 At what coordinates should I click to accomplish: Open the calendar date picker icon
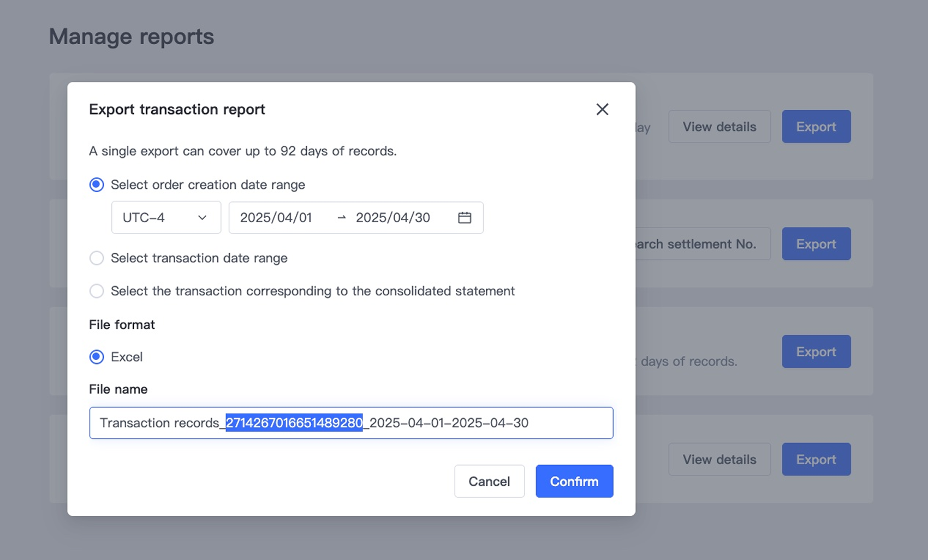(465, 218)
